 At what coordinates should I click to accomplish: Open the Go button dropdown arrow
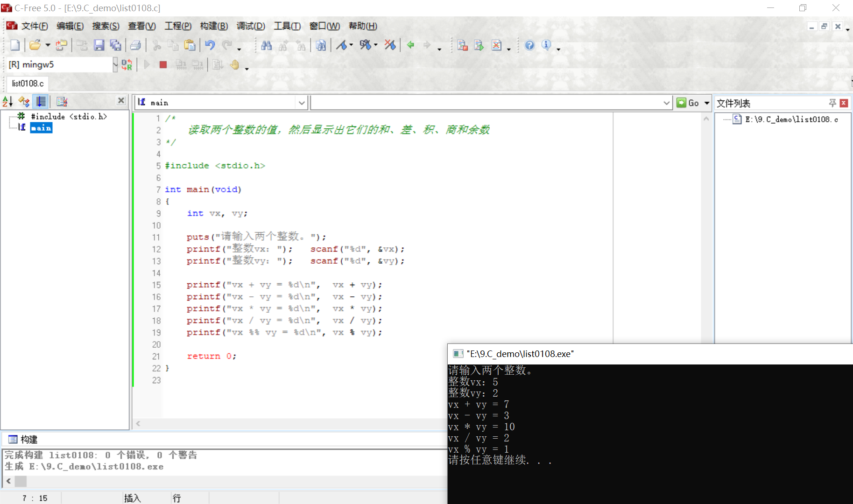coord(707,103)
